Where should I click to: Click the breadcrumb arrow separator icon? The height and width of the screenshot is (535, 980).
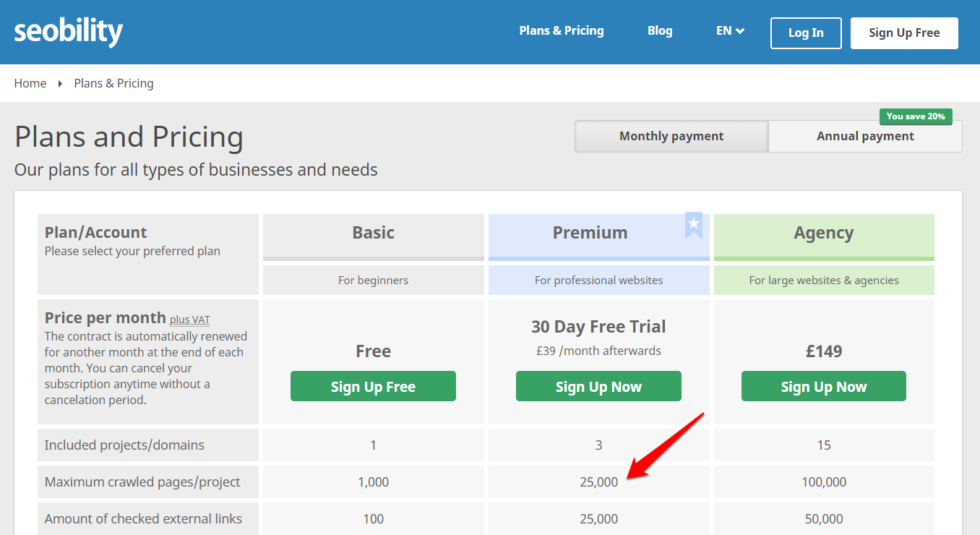click(x=60, y=84)
